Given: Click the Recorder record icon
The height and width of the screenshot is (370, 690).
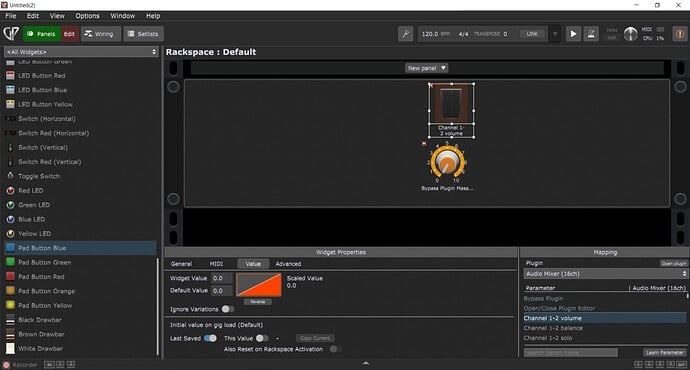Looking at the screenshot, I should point(6,365).
